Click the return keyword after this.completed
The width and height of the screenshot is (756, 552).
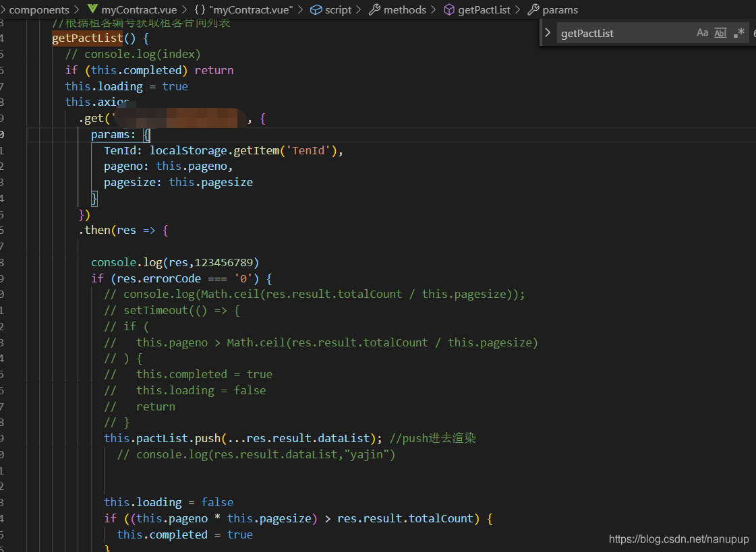[x=214, y=70]
